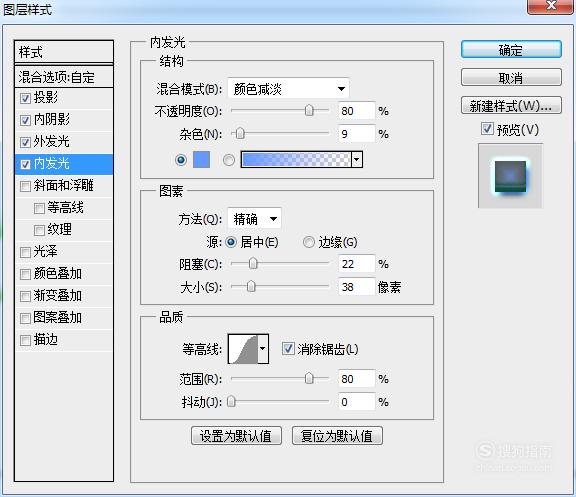Viewport: 576px width, 497px height.
Task: Click the contour curve thumbnail
Action: point(243,349)
